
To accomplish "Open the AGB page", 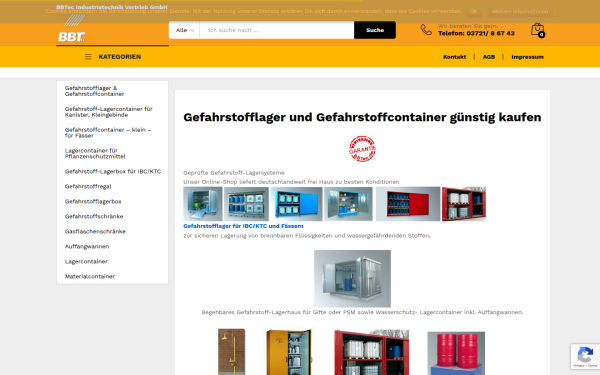I will click(489, 57).
